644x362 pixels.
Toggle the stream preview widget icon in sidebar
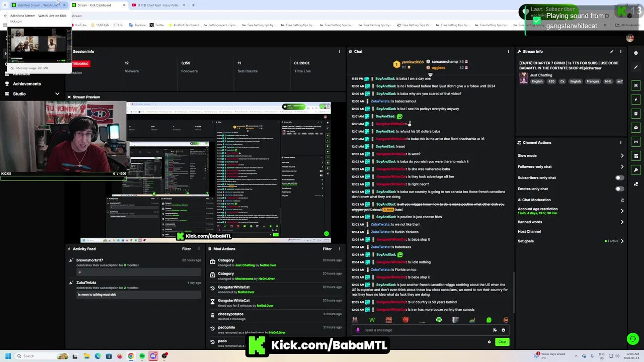(x=636, y=85)
